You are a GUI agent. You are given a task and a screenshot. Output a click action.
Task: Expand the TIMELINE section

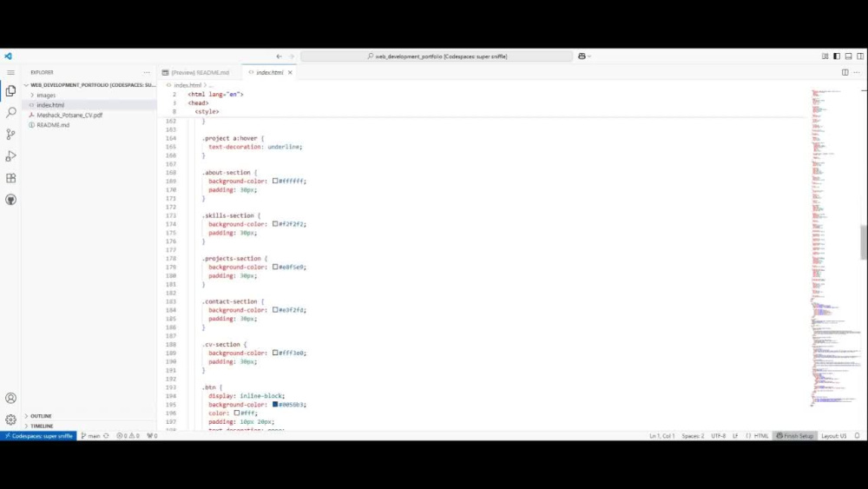(x=42, y=426)
